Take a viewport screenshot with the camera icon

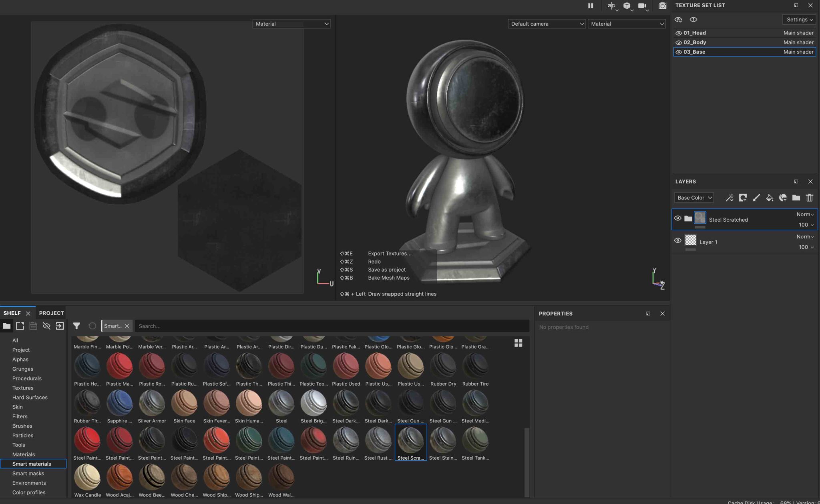click(662, 6)
